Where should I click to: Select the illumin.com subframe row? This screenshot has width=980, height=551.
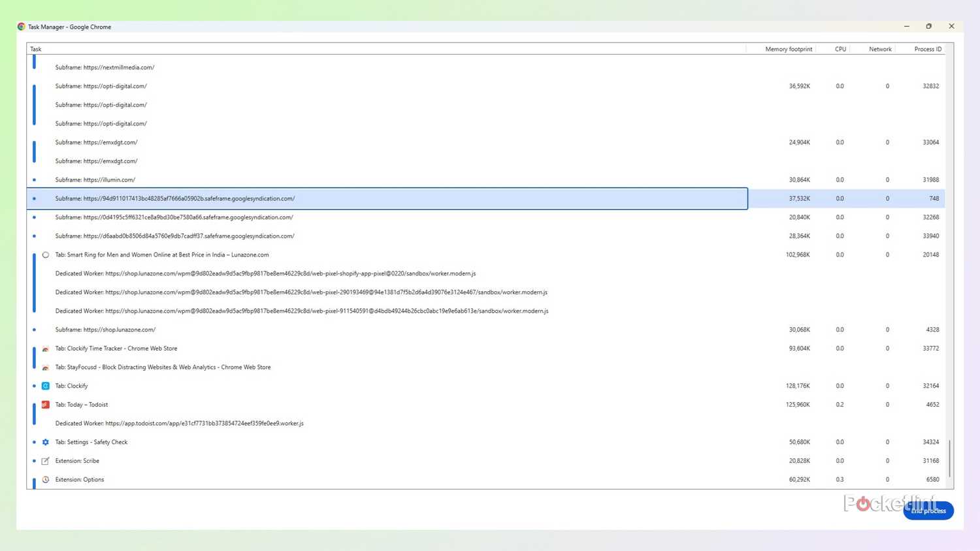click(485, 180)
